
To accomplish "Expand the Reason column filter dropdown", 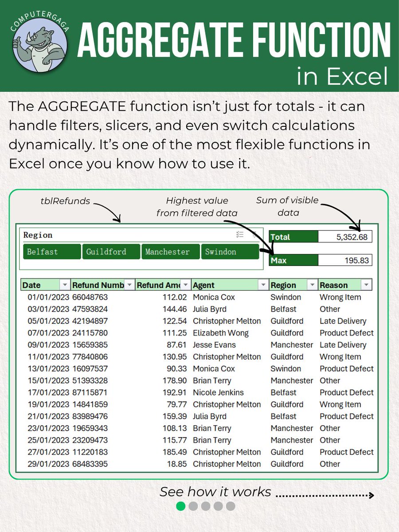I will click(x=366, y=285).
